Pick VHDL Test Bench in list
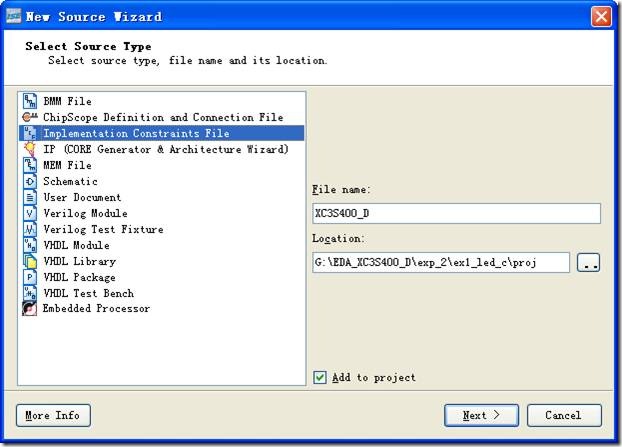Viewport: 622px width, 447px height. coord(89,293)
